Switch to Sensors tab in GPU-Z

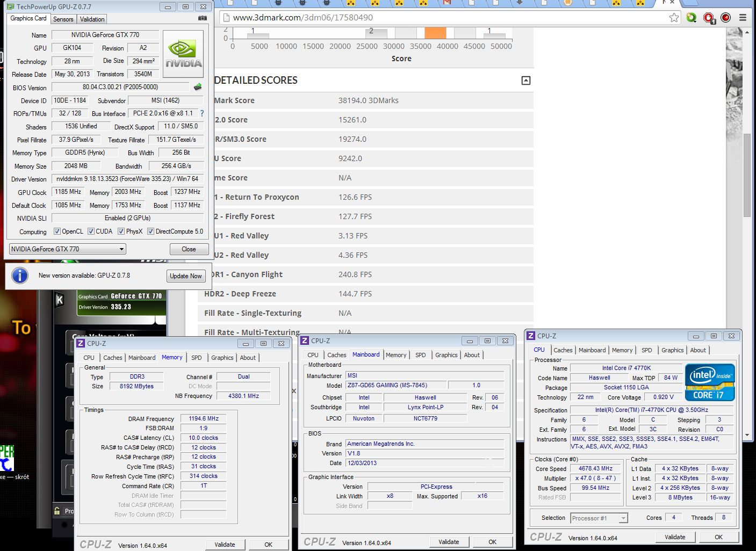coord(63,19)
